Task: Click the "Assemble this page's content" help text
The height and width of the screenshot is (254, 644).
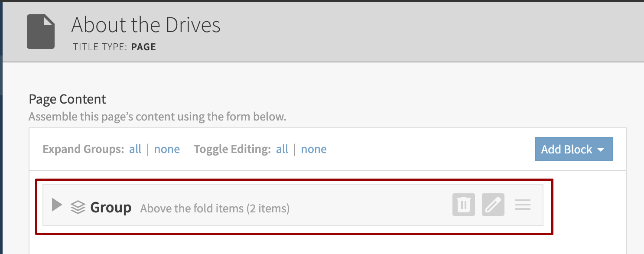Action: coord(157,117)
